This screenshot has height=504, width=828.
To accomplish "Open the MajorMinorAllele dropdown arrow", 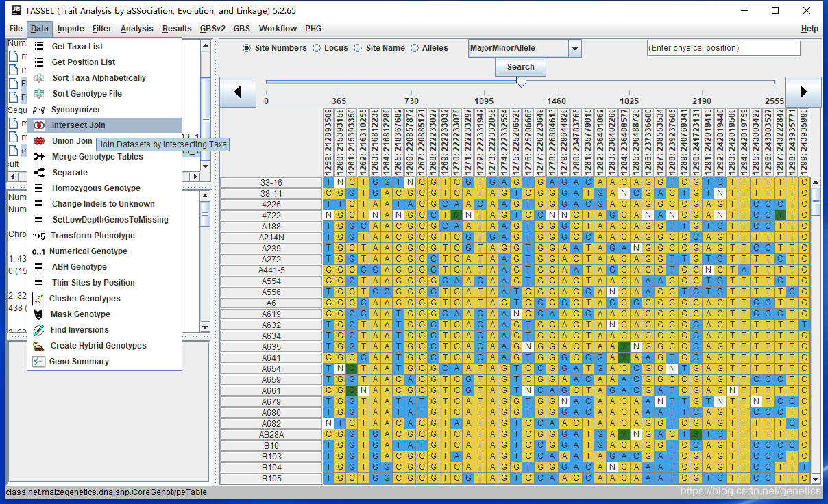I will coord(575,49).
